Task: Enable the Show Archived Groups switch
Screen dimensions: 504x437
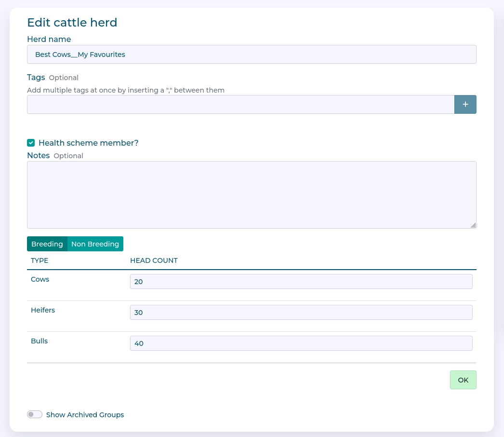Action: (x=35, y=415)
